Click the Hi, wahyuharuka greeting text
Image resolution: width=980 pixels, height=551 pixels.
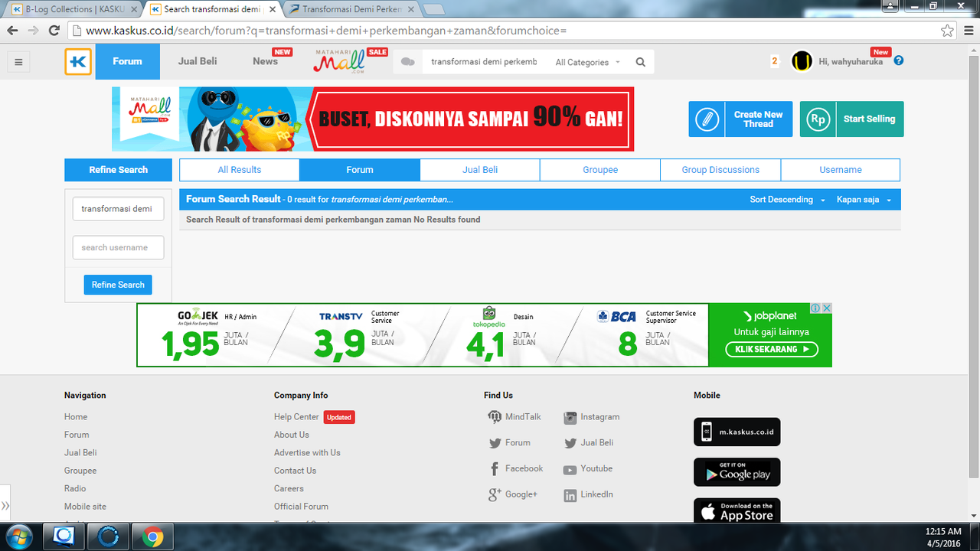click(x=851, y=62)
